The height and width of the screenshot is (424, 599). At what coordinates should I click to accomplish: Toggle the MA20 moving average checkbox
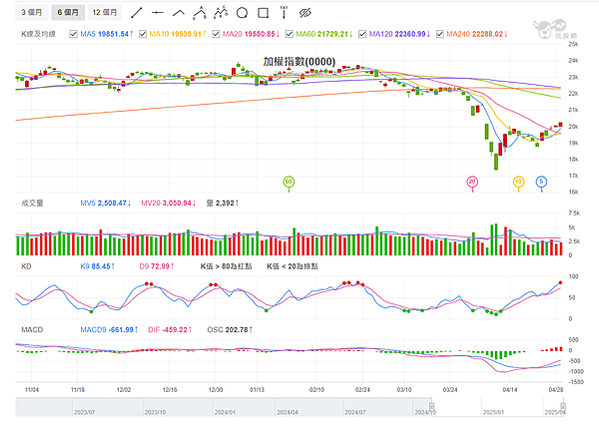(x=216, y=34)
